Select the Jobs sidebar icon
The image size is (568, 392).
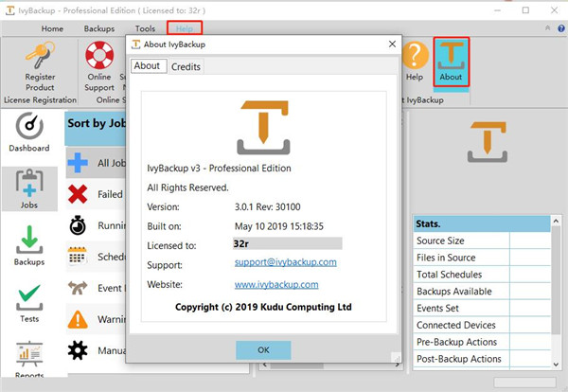click(29, 184)
